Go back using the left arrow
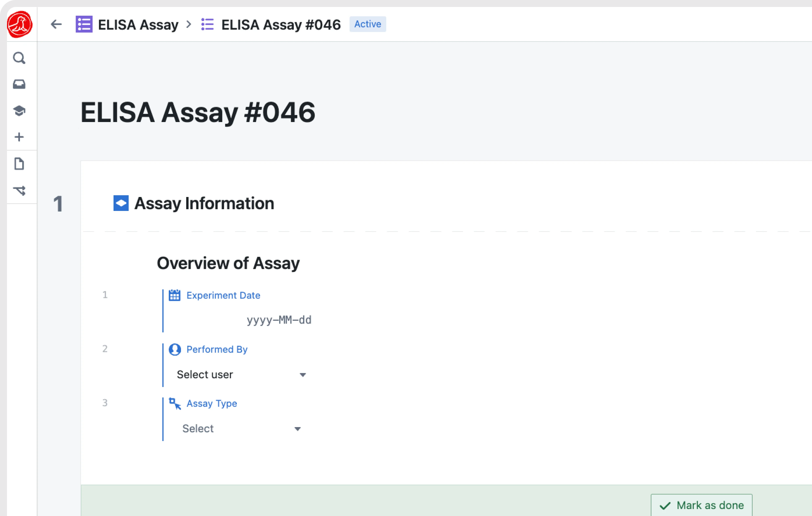This screenshot has height=516, width=812. coord(56,24)
